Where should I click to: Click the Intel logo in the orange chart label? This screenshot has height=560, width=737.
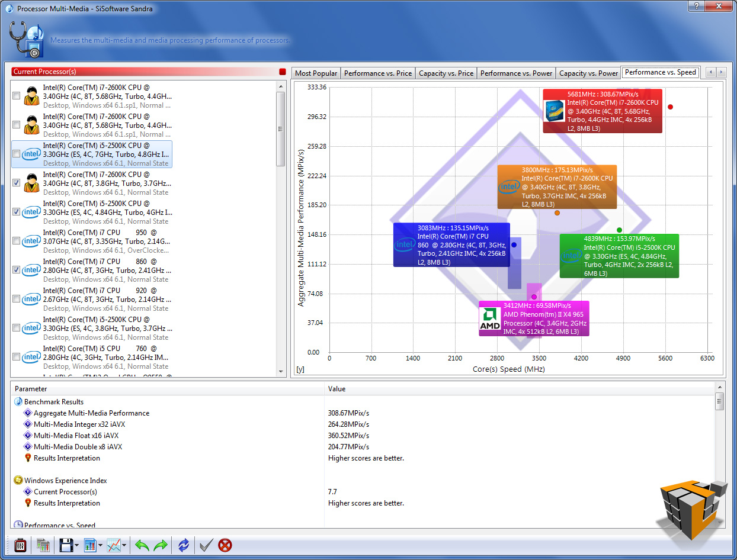(x=509, y=187)
